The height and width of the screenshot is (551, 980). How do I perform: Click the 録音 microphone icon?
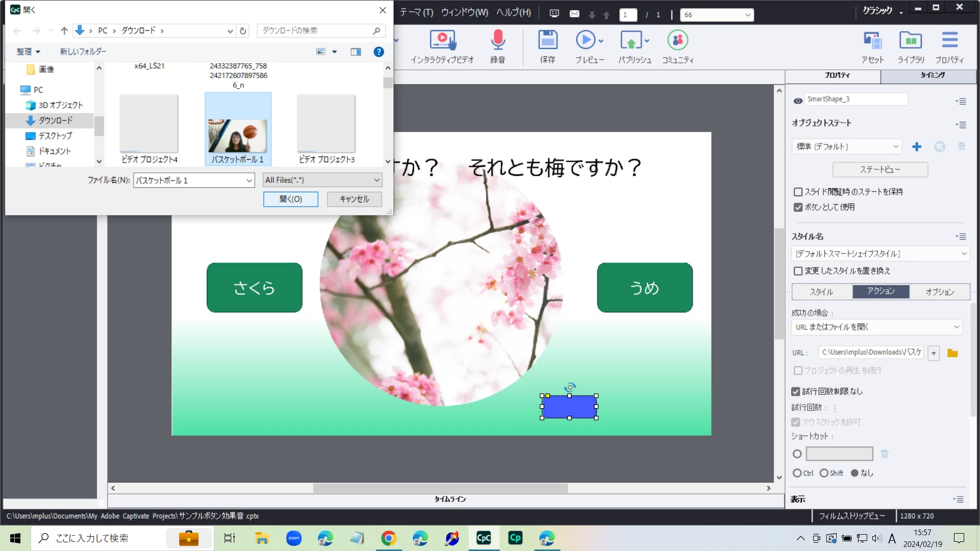point(498,40)
